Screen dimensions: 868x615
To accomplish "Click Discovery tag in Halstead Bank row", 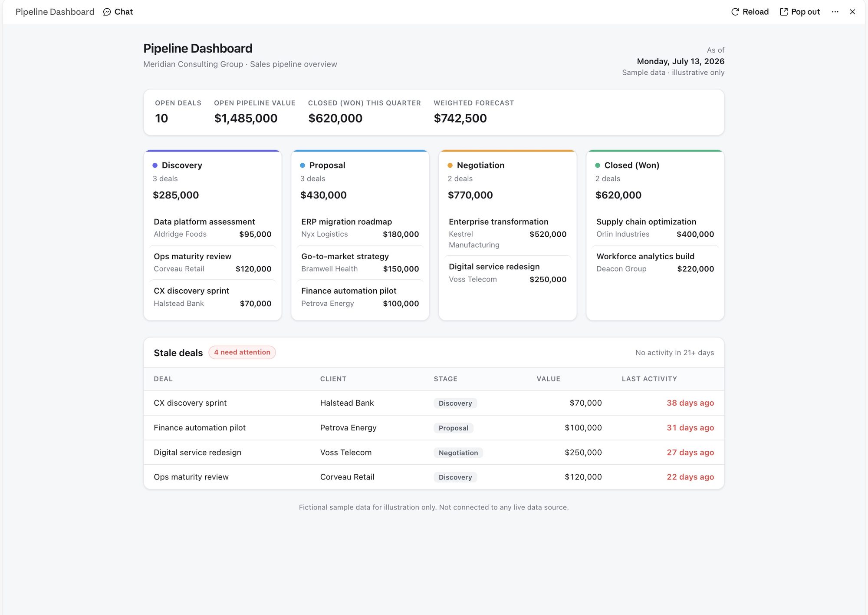I will (x=455, y=403).
